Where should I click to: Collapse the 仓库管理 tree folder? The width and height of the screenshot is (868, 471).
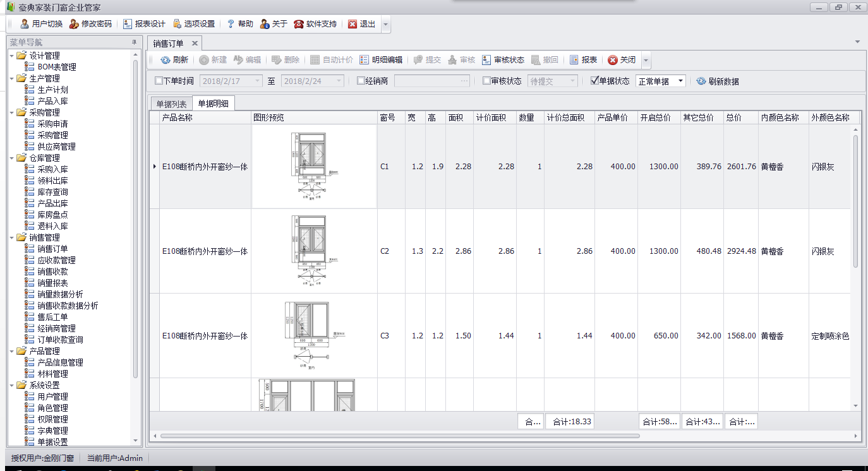coord(13,158)
